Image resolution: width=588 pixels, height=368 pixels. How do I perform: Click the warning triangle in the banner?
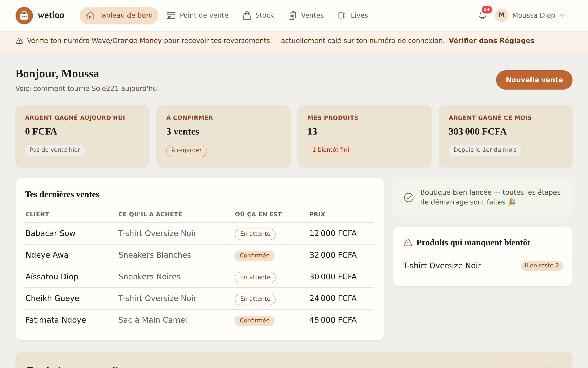point(19,41)
